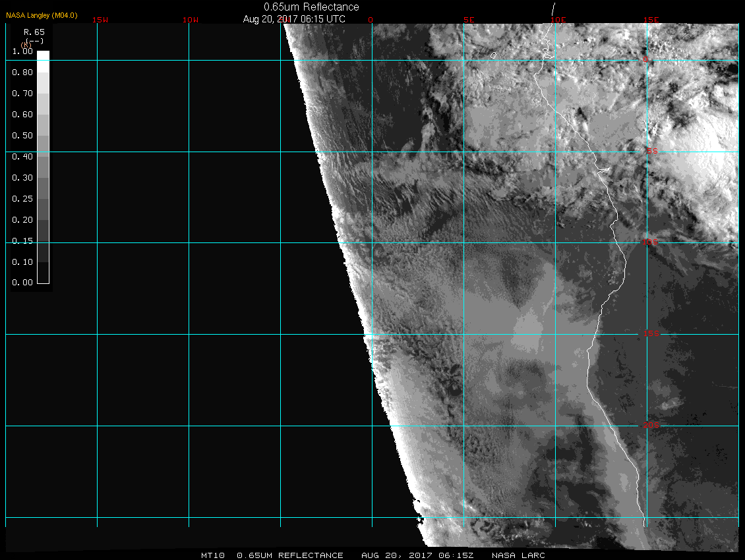Click the "0.65UM REFLECTANCE" footer text
The width and height of the screenshot is (745, 560).
[290, 555]
